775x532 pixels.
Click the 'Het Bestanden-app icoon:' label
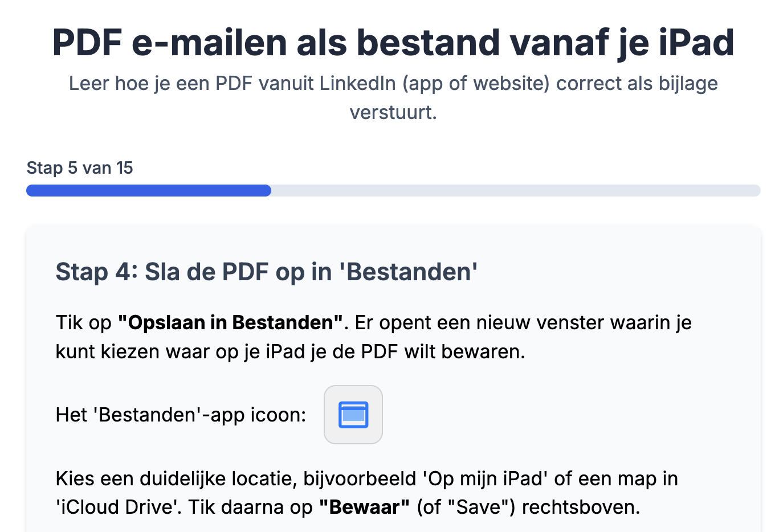[x=181, y=415]
